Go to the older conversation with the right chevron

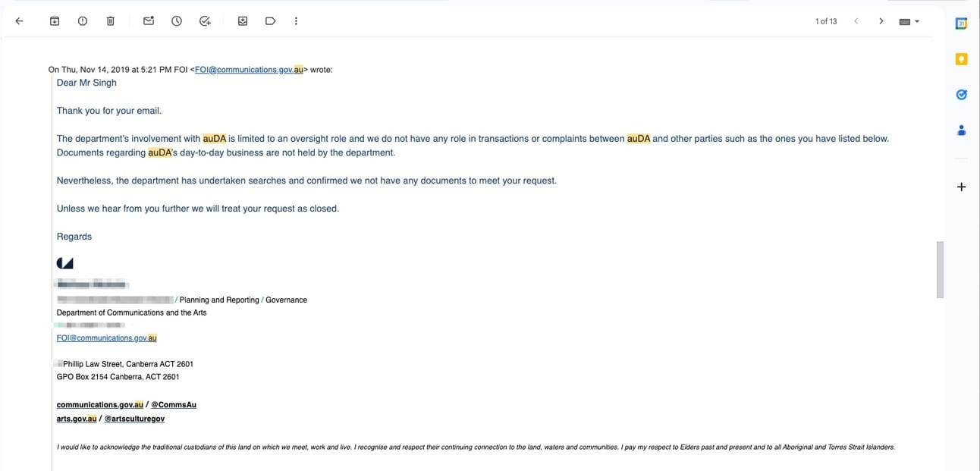[x=881, y=21]
